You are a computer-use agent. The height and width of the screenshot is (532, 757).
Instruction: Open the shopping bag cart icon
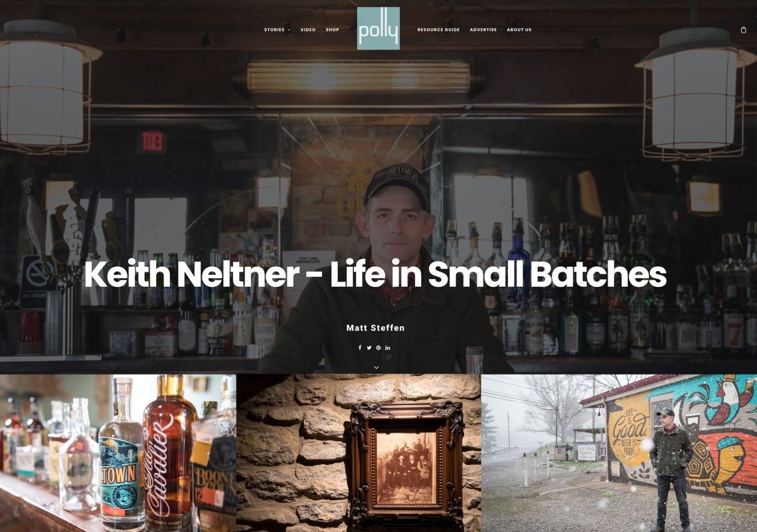coord(743,29)
